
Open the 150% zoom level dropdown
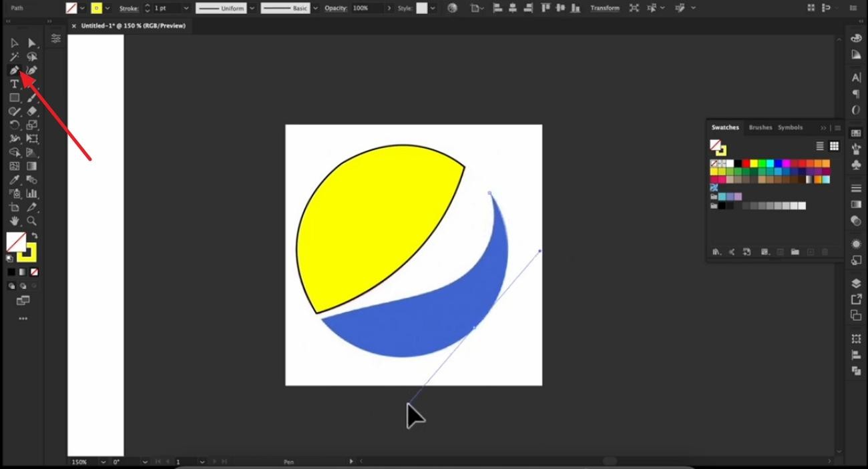click(103, 462)
